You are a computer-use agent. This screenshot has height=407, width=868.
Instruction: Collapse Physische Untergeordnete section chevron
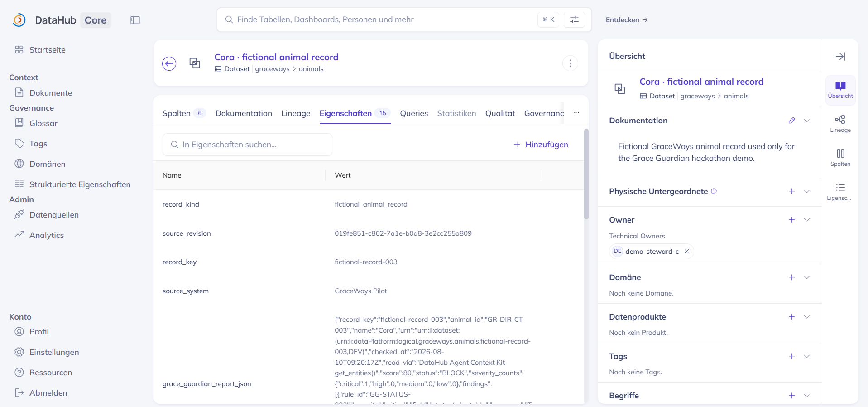pos(806,191)
